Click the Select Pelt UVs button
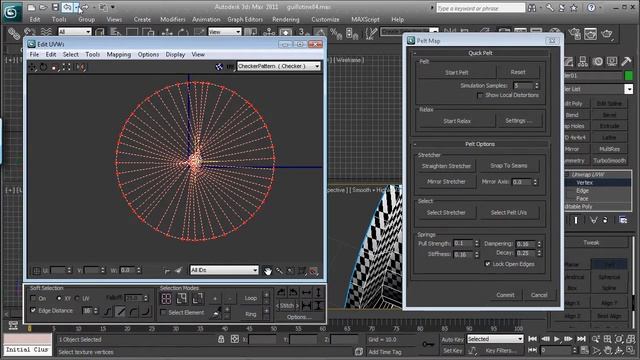Screen dimensions: 640x360 [509, 213]
